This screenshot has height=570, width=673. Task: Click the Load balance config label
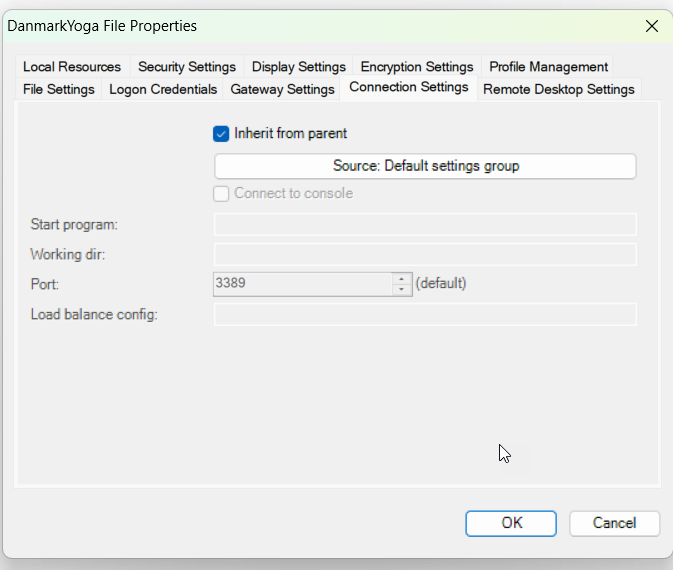94,315
